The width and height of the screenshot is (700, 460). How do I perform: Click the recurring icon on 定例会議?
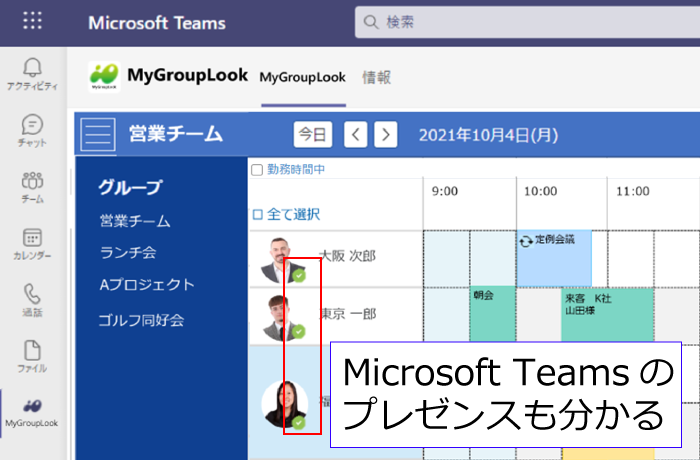(x=526, y=241)
